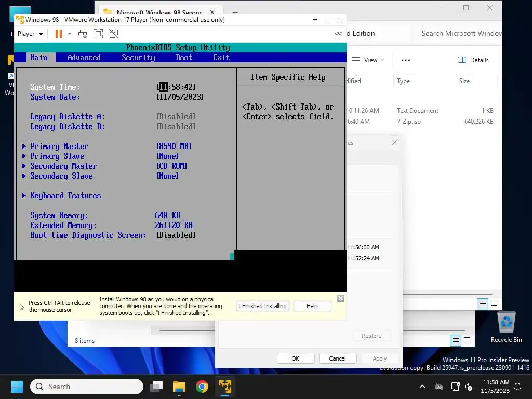The image size is (532, 399).
Task: Open a new File Explorer tab
Action: [x=235, y=12]
